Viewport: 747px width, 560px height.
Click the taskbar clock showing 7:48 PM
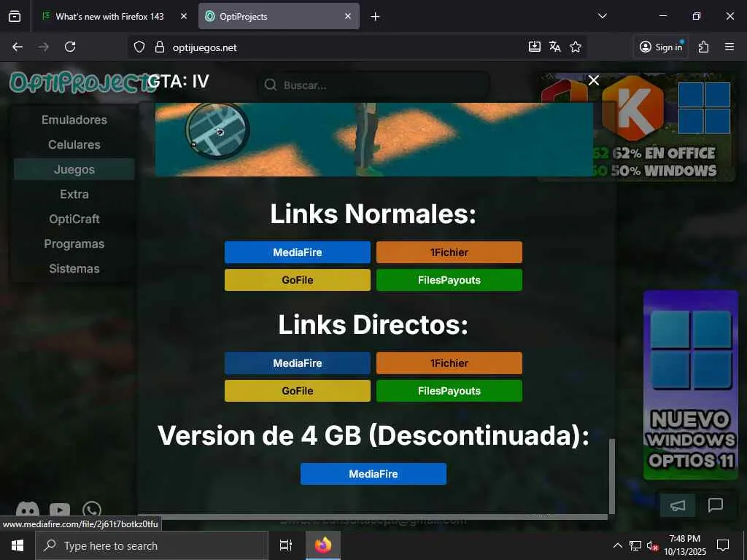coord(685,545)
